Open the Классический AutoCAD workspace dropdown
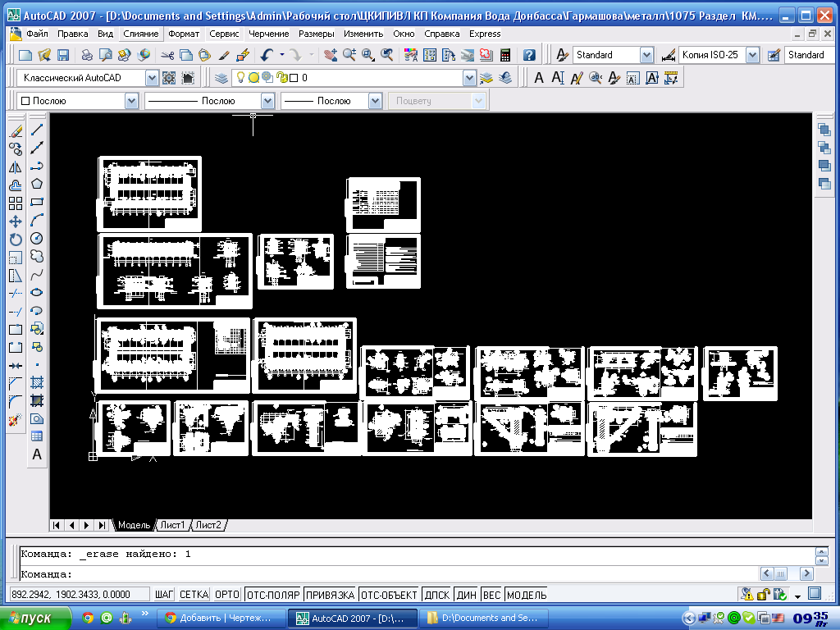Screen dimensions: 840x630 coord(152,78)
